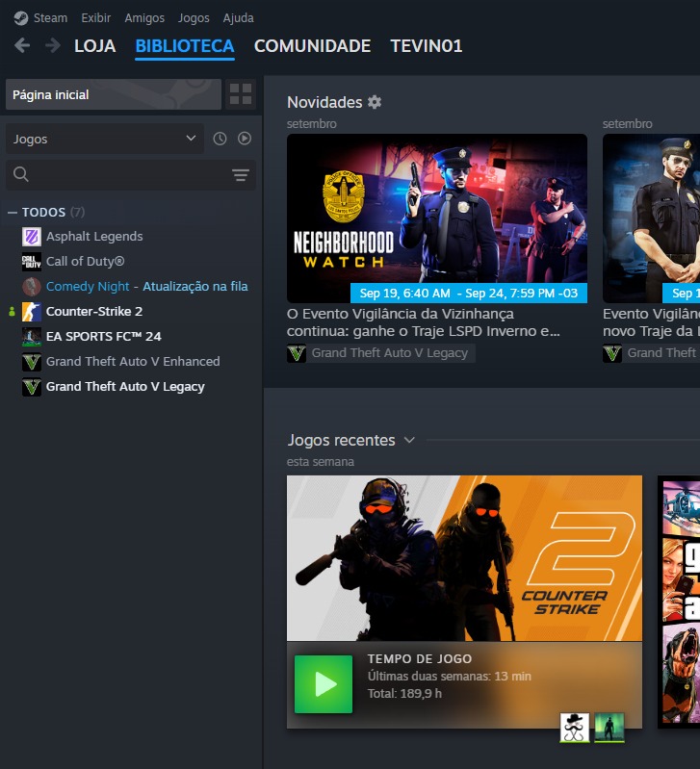Open the Amigos menu
700x769 pixels.
(144, 18)
